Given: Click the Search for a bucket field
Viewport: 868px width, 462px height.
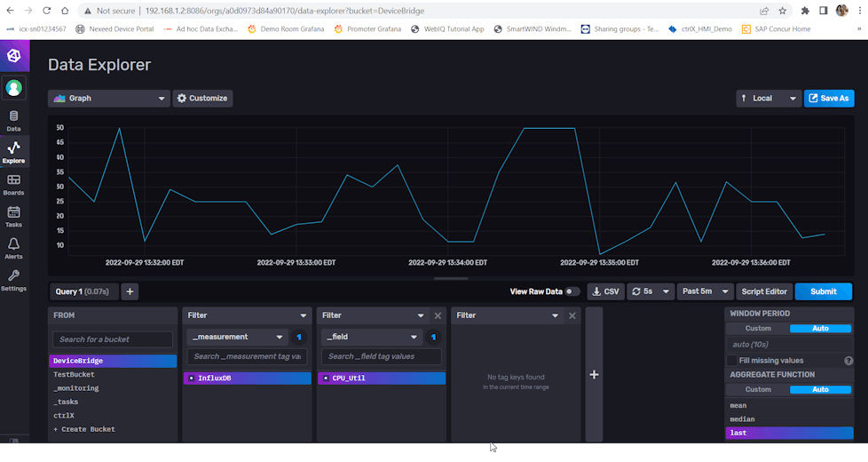Looking at the screenshot, I should click(112, 339).
